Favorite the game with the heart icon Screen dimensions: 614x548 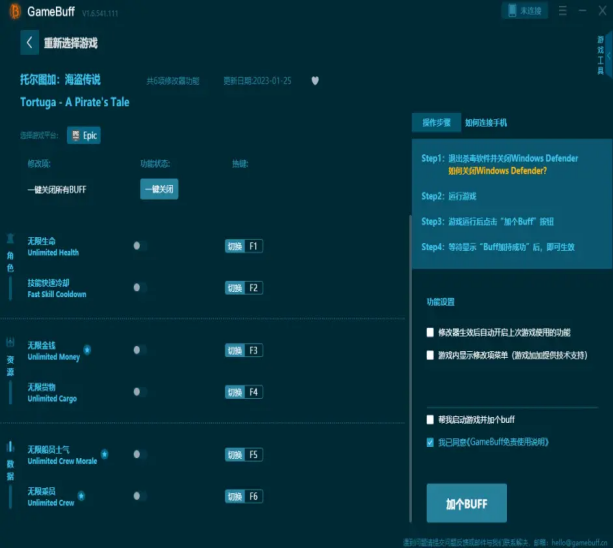(x=315, y=81)
